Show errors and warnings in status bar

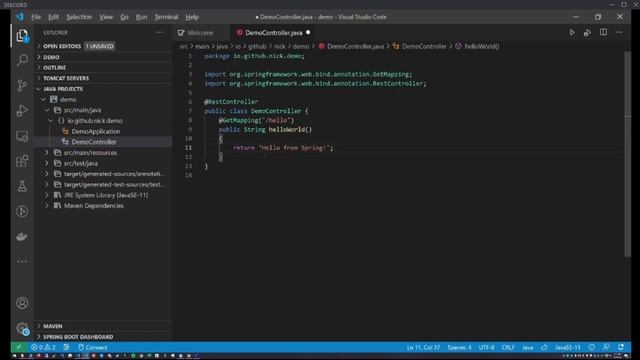(x=43, y=347)
